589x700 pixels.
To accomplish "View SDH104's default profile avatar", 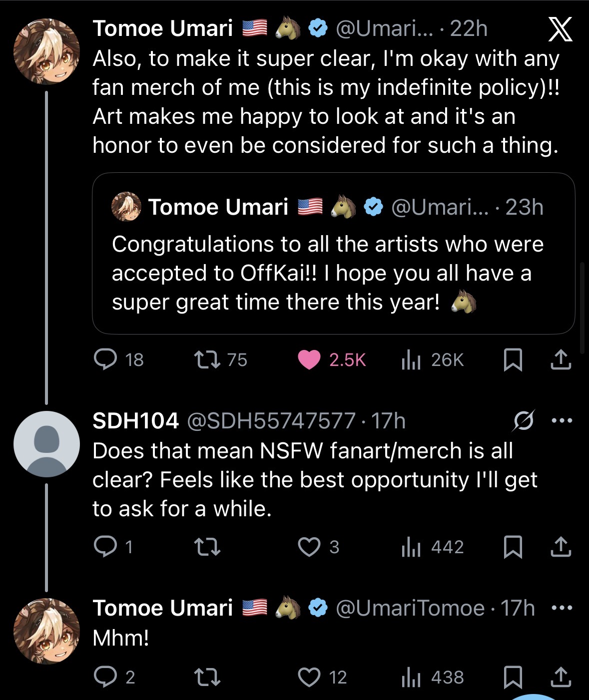I will point(46,444).
